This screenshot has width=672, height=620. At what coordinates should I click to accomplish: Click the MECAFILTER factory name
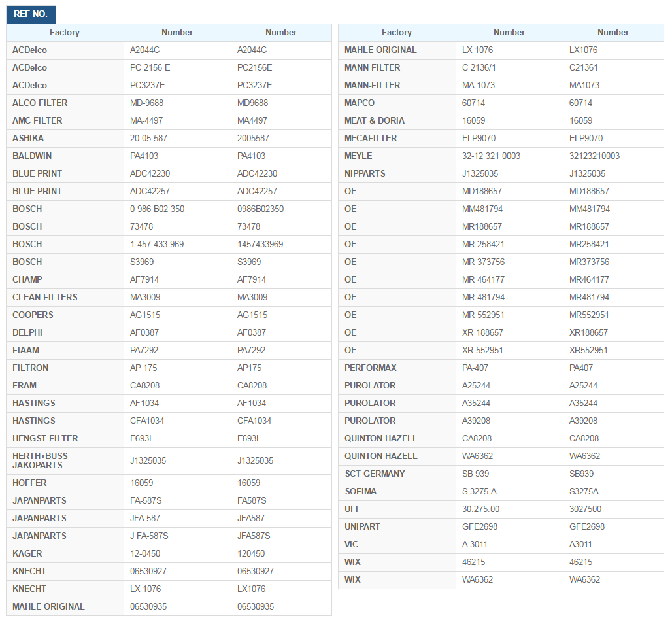(371, 138)
